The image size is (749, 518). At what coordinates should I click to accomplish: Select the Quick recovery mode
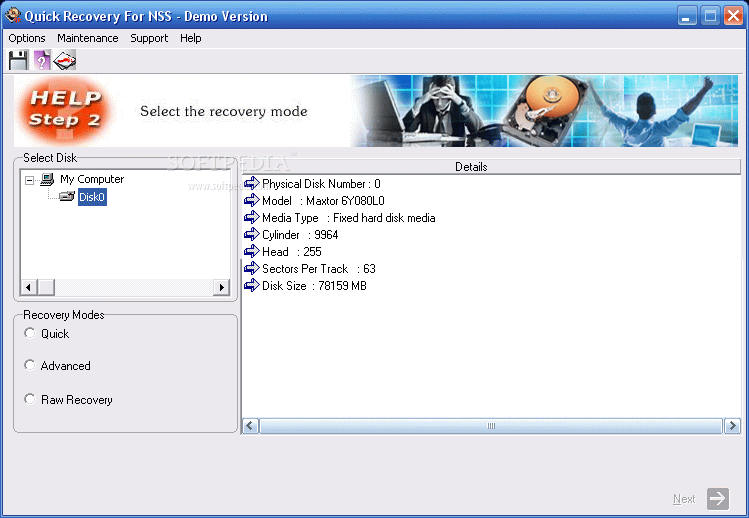click(x=30, y=333)
